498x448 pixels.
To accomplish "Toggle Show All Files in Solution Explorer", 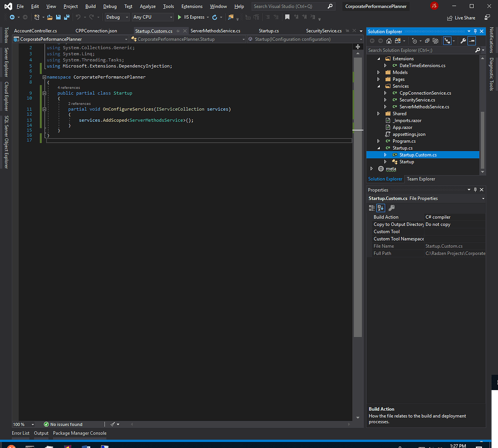I will (x=436, y=41).
